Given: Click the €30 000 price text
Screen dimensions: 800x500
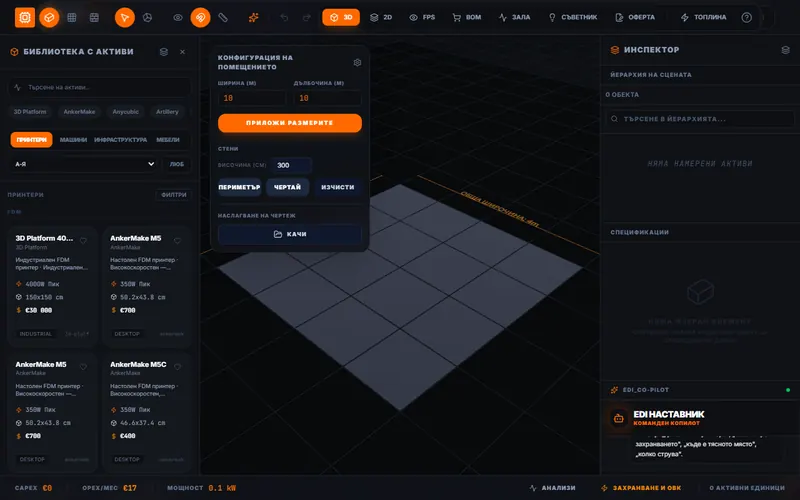Looking at the screenshot, I should (x=39, y=310).
